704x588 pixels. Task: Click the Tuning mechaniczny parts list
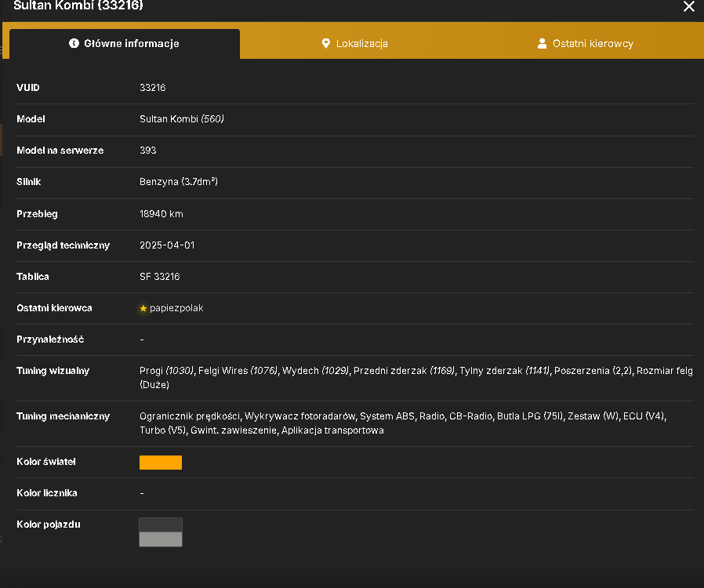pos(403,423)
